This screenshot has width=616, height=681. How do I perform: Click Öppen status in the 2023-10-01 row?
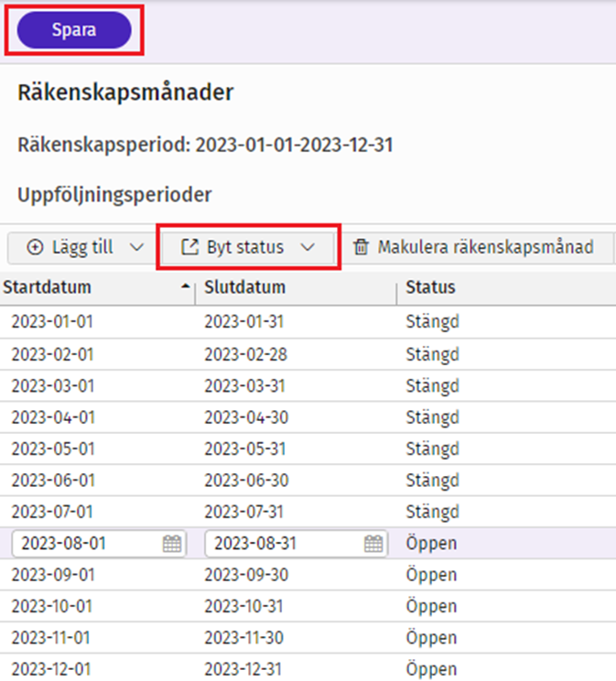431,606
